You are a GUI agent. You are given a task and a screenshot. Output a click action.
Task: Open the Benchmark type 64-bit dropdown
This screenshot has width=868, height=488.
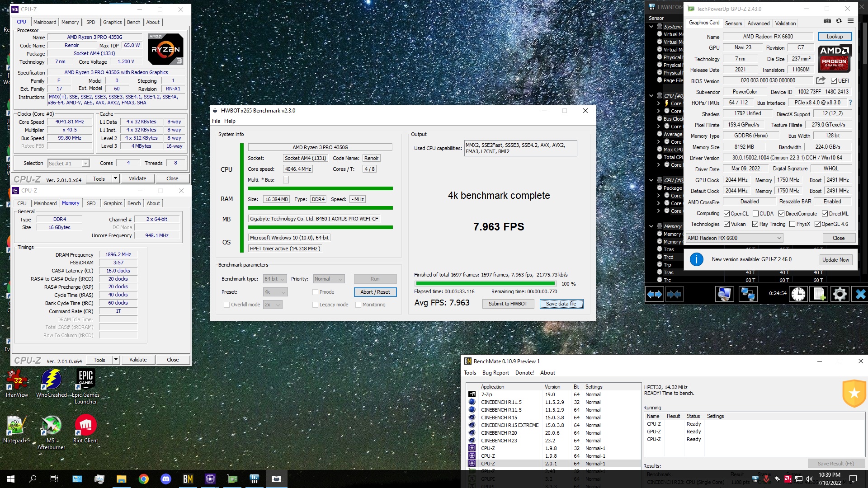pyautogui.click(x=275, y=279)
